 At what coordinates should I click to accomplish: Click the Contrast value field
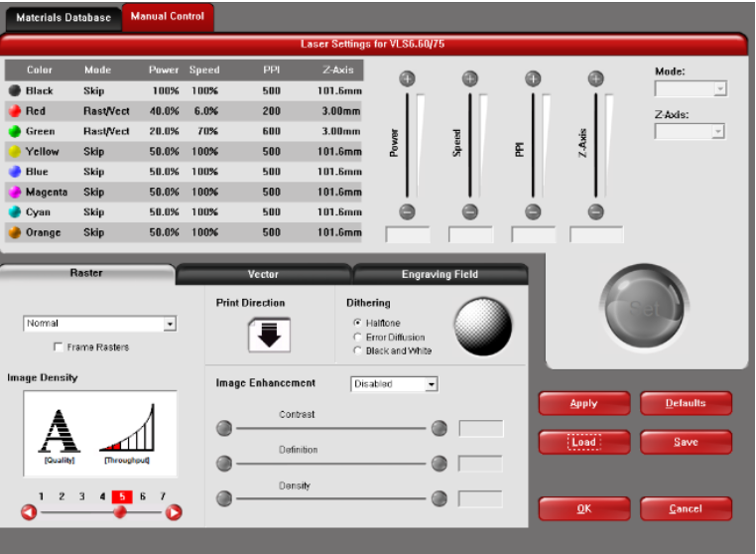(x=481, y=428)
